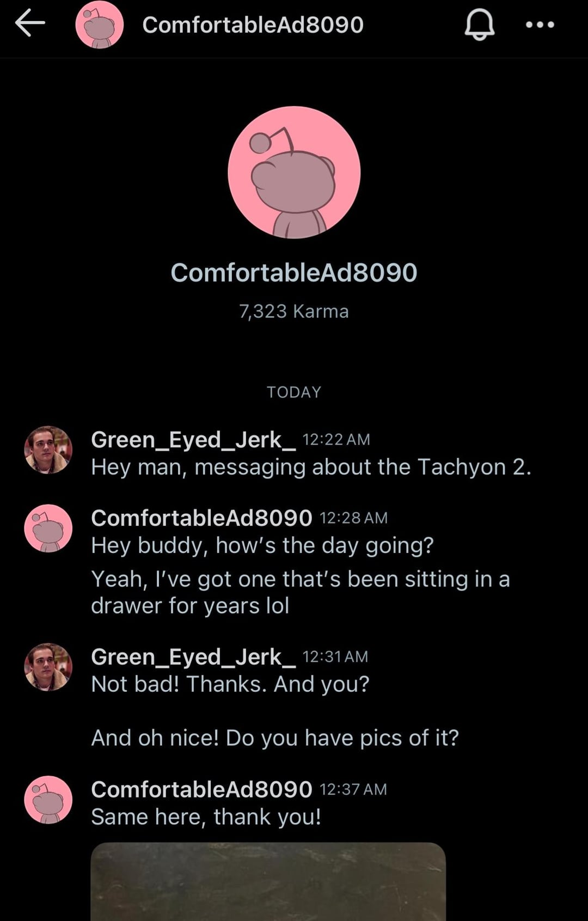
Task: Open the notification bell settings
Action: click(x=479, y=25)
